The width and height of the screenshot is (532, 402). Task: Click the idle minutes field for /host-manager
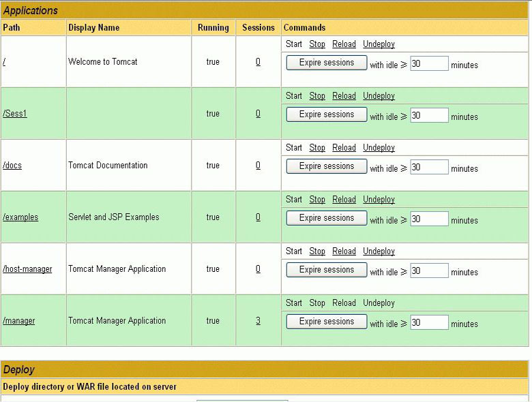point(429,271)
